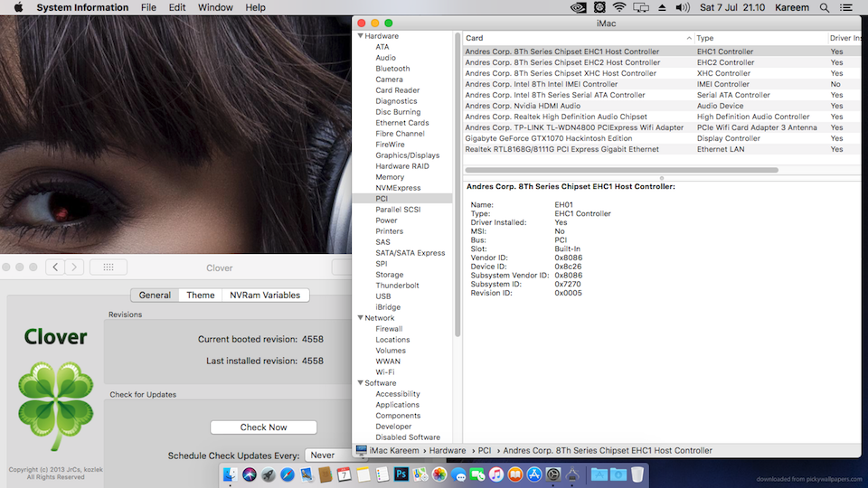Open the volume control in menu bar
Screen dimensions: 868x488
tap(682, 7)
